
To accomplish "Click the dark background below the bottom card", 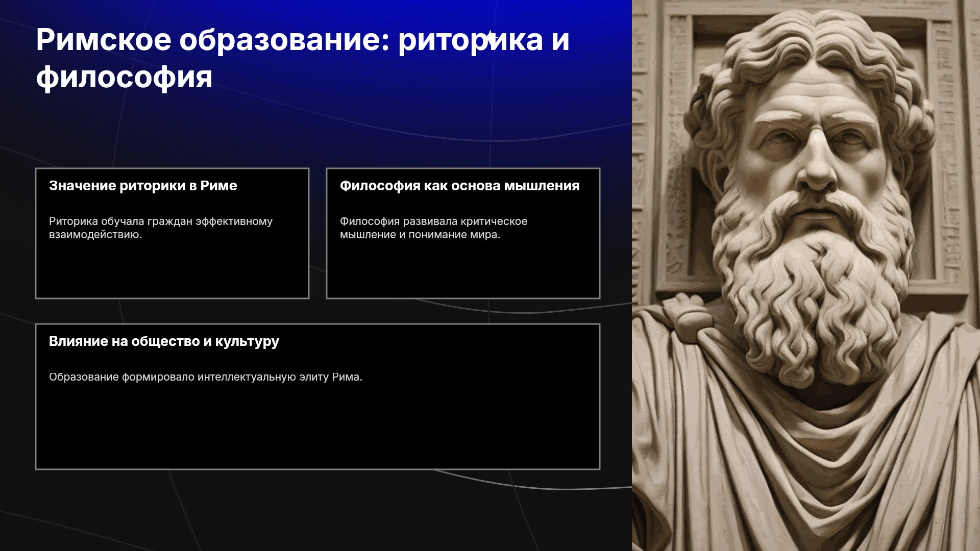I will pyautogui.click(x=316, y=510).
